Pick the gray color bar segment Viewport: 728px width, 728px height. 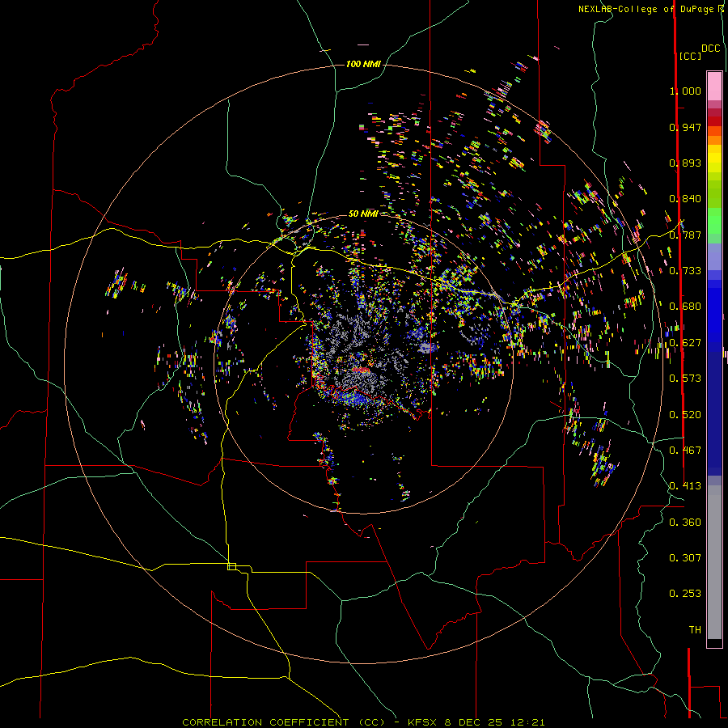[714, 562]
